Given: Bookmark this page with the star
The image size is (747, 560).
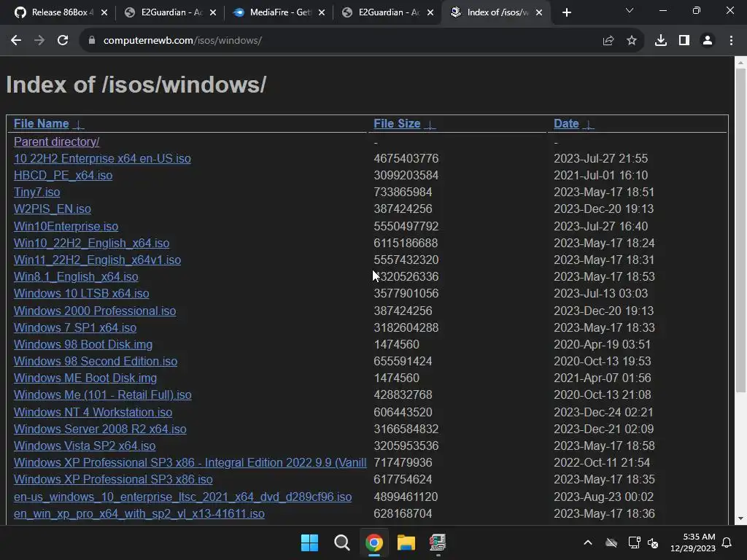Looking at the screenshot, I should tap(631, 41).
